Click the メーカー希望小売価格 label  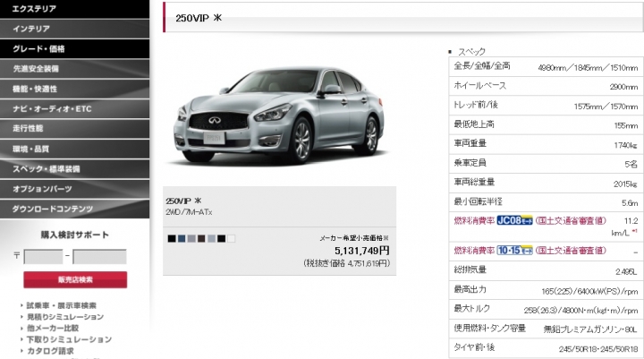point(354,237)
